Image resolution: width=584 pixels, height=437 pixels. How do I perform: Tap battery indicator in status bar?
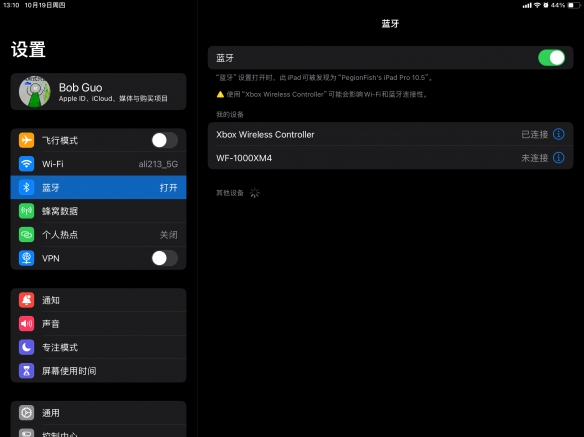573,5
